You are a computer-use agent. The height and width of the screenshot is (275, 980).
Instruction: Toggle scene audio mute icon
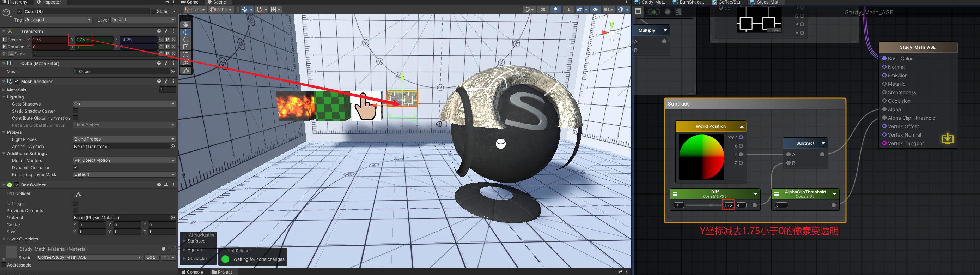[568, 10]
